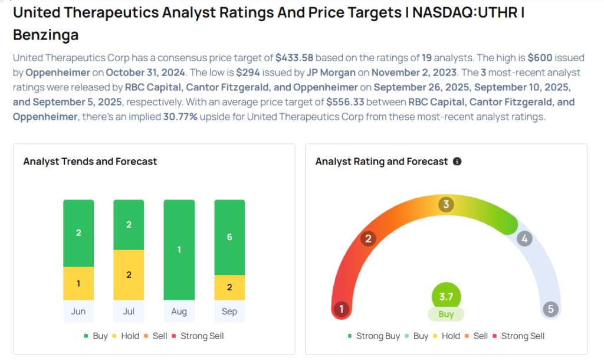Click the Sep Buy bar segment showing 6

pos(229,237)
